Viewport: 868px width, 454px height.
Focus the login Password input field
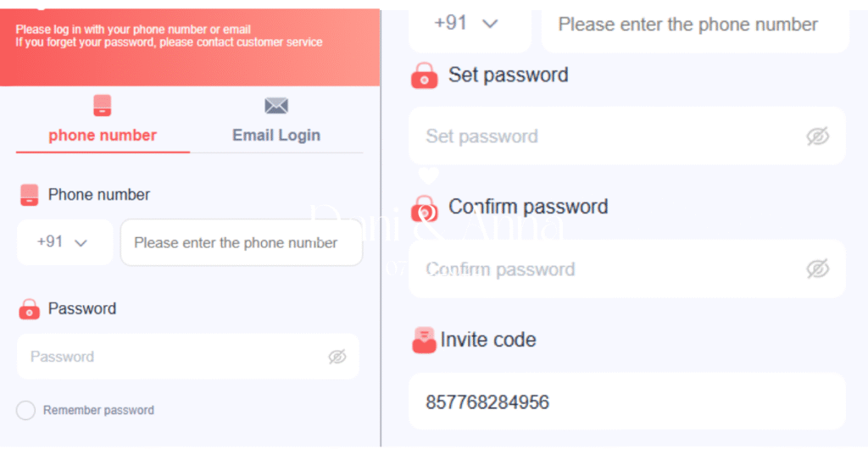[170, 357]
